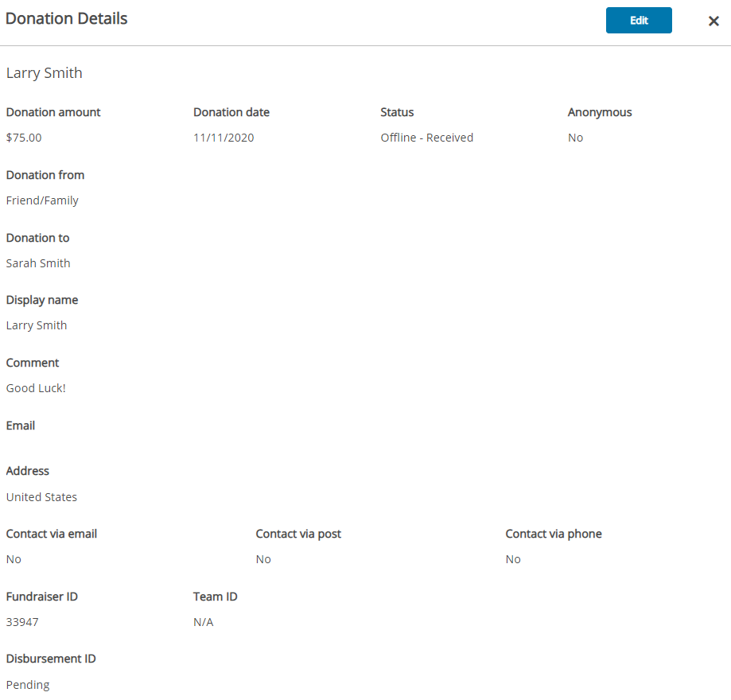Click the Donation to label
This screenshot has width=731, height=700.
coord(37,238)
